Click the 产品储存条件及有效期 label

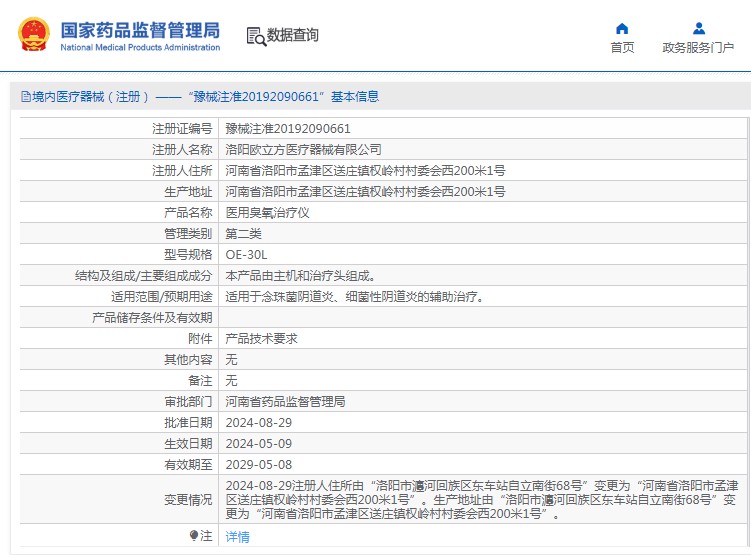pyautogui.click(x=152, y=317)
